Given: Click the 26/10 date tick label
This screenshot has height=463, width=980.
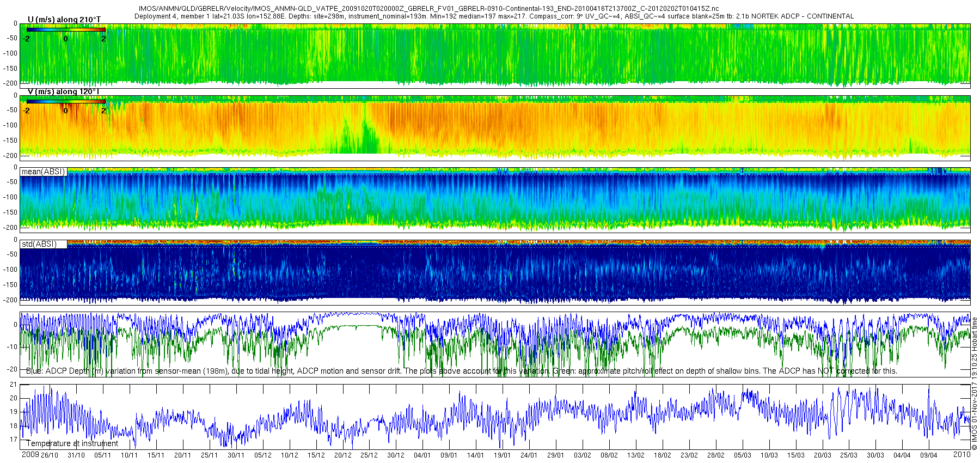Looking at the screenshot, I should click(x=49, y=455).
